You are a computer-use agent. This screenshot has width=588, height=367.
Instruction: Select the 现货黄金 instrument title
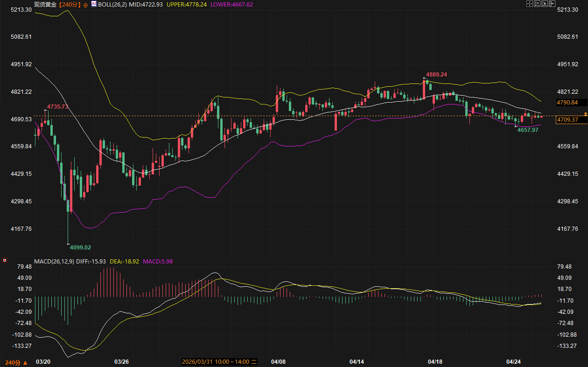[46, 4]
